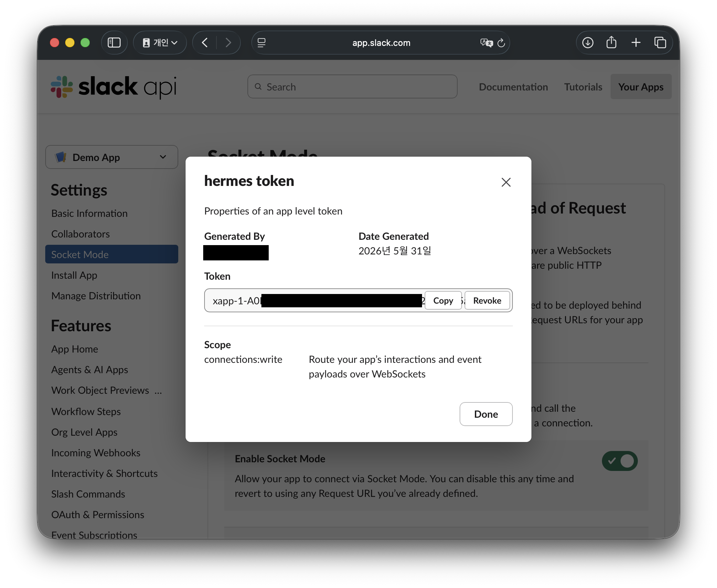The height and width of the screenshot is (588, 717).
Task: Minimize the Safari window
Action: point(70,43)
